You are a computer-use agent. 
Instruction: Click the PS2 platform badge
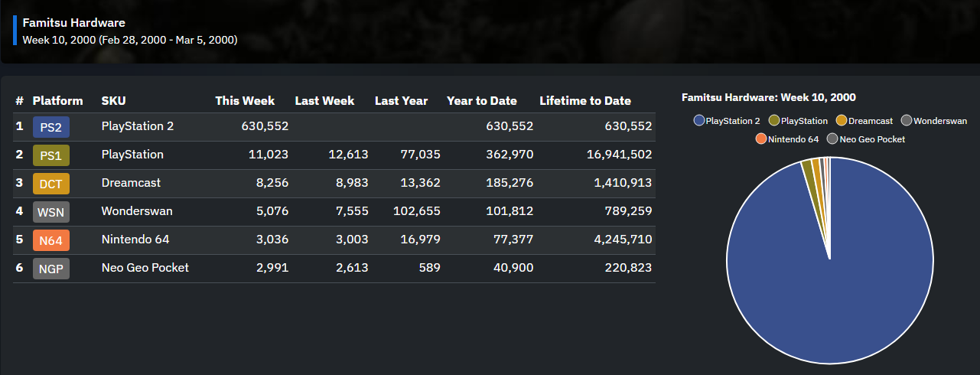[x=51, y=127]
